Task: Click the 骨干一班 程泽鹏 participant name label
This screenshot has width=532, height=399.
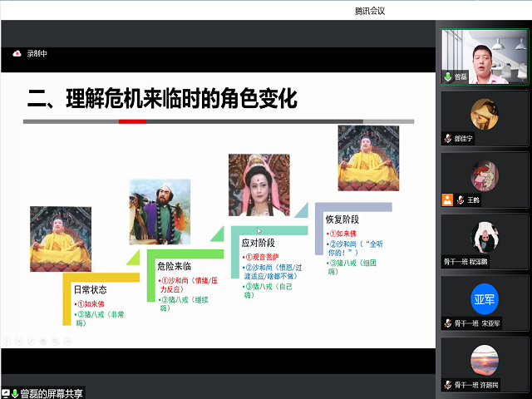Action: [465, 262]
